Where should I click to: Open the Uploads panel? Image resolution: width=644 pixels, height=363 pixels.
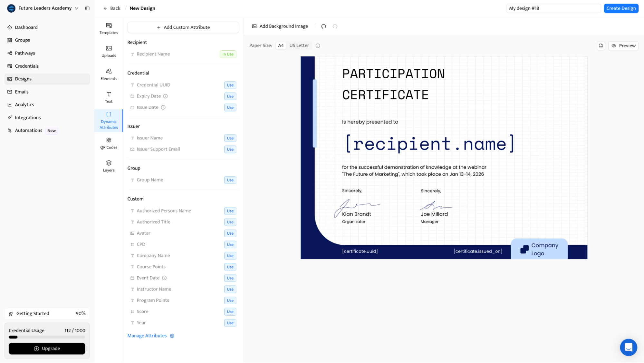(109, 51)
